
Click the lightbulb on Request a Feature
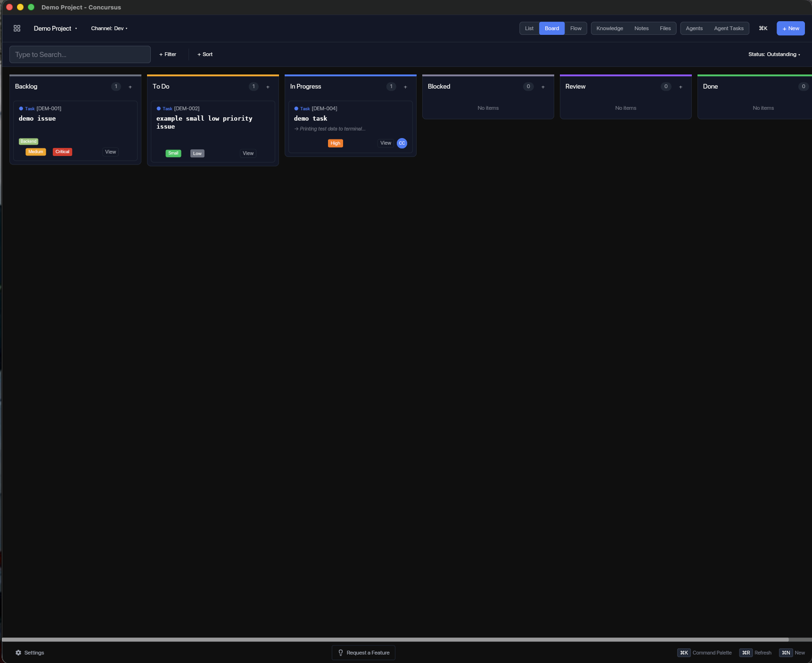pos(341,653)
